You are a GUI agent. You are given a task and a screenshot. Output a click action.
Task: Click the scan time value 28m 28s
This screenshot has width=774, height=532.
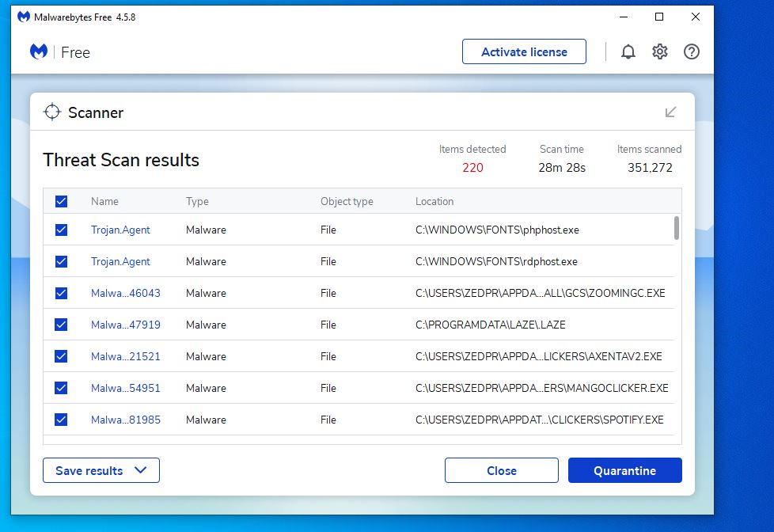(562, 168)
